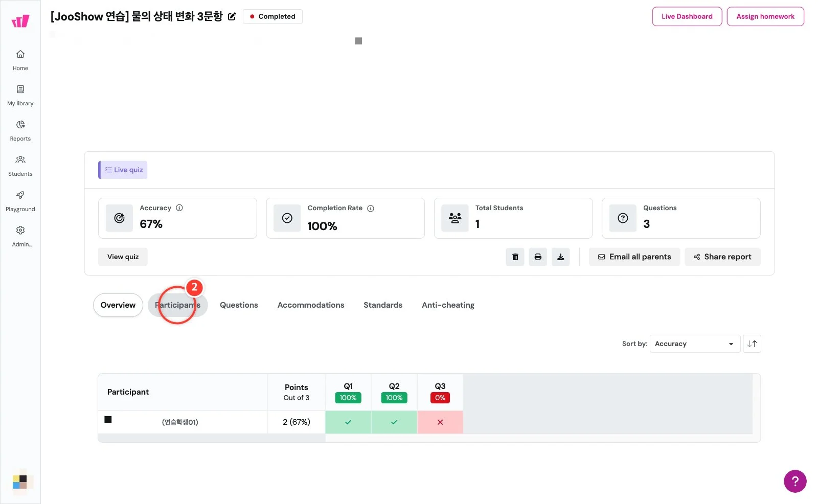Screen dimensions: 818x504
Task: Reverse the sort order arrows
Action: pos(752,343)
